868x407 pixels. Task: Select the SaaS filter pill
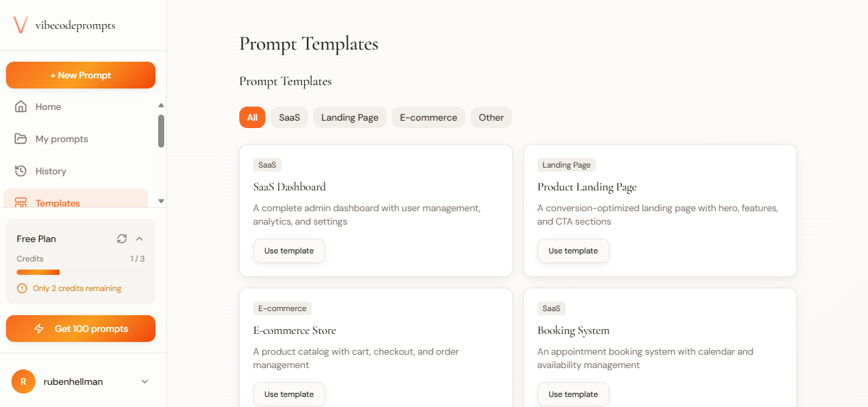[x=289, y=117]
